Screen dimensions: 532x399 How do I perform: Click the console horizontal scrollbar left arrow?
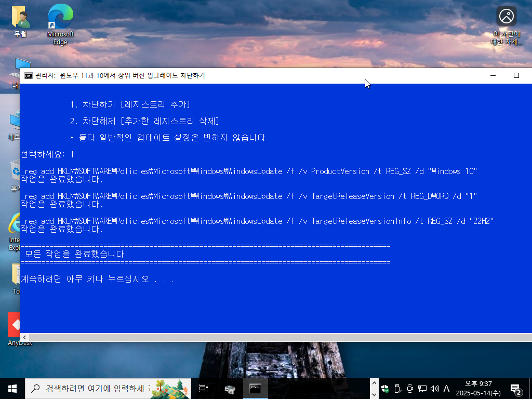(24, 338)
